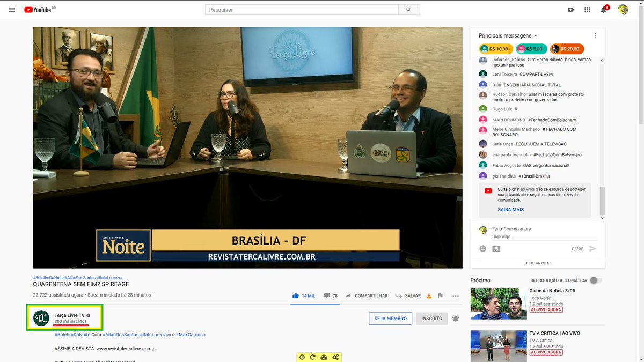Open more actions ellipsis under video
This screenshot has height=362, width=644.
pos(456,296)
